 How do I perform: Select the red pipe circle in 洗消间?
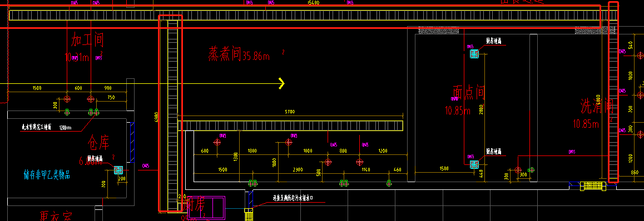coord(518,170)
